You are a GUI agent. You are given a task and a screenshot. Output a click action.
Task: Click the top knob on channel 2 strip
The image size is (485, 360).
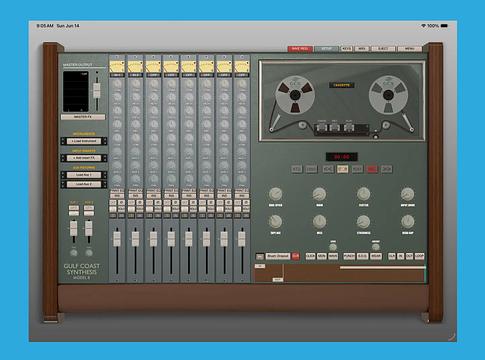(x=135, y=84)
